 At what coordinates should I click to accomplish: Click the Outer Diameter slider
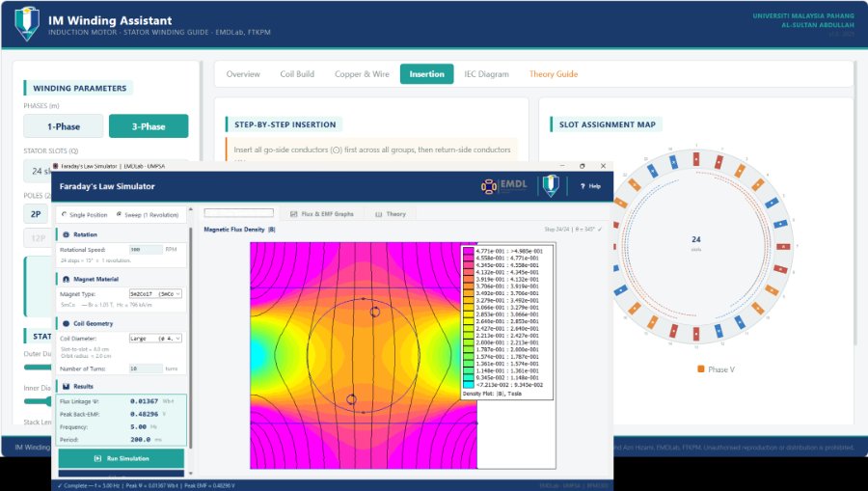point(37,367)
